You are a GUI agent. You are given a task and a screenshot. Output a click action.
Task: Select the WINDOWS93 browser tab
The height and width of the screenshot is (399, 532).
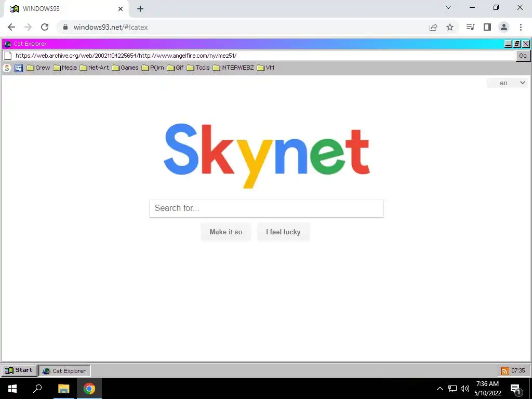[66, 9]
